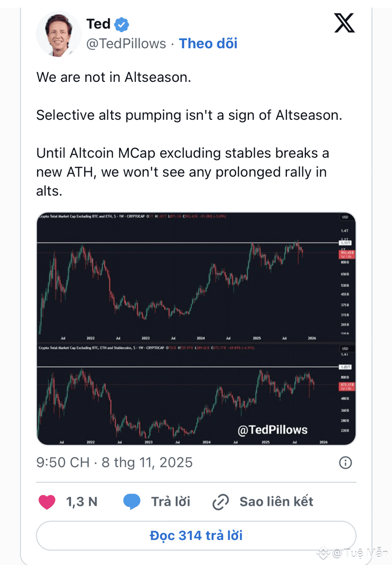Viewport: 392px width, 565px height.
Task: Like the tweet with the heart icon
Action: [47, 502]
